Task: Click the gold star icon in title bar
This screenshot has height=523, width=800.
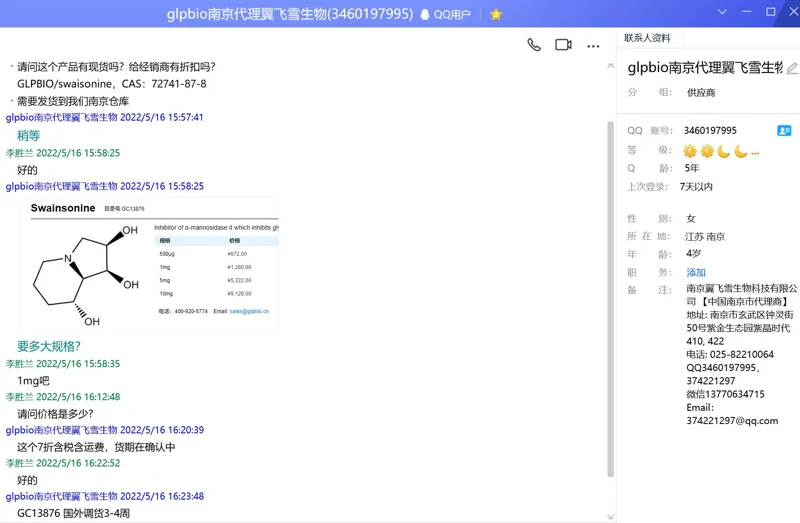Action: [x=495, y=14]
